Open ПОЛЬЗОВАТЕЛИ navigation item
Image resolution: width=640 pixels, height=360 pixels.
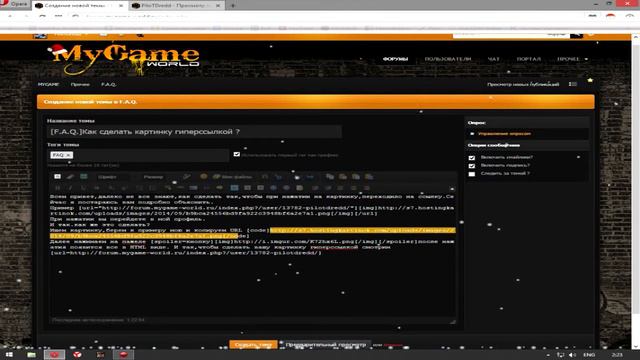point(448,59)
